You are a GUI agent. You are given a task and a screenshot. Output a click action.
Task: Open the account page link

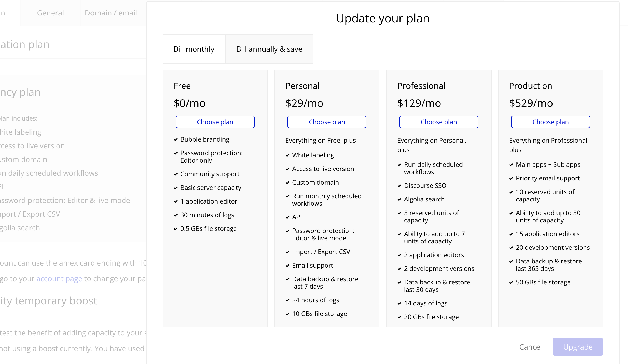coord(59,279)
